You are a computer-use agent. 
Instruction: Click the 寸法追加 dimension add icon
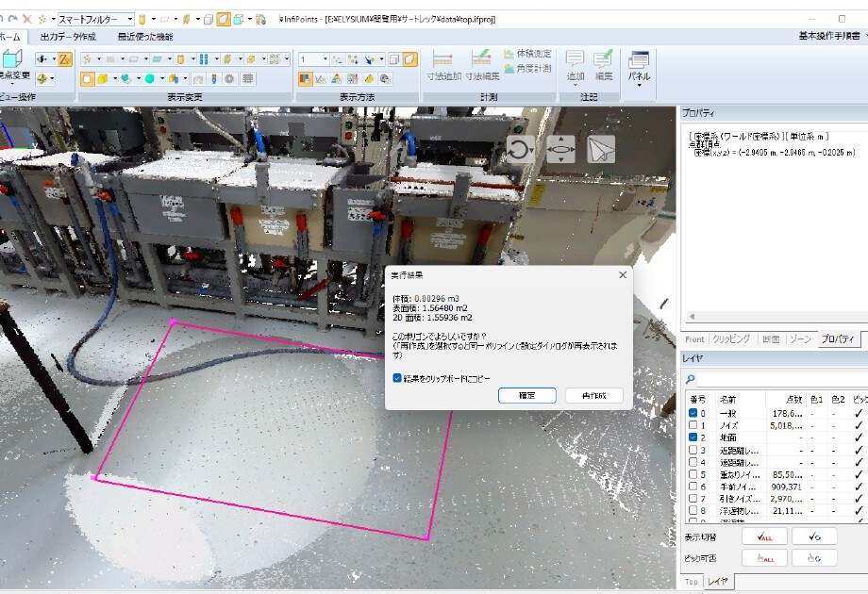(x=442, y=58)
